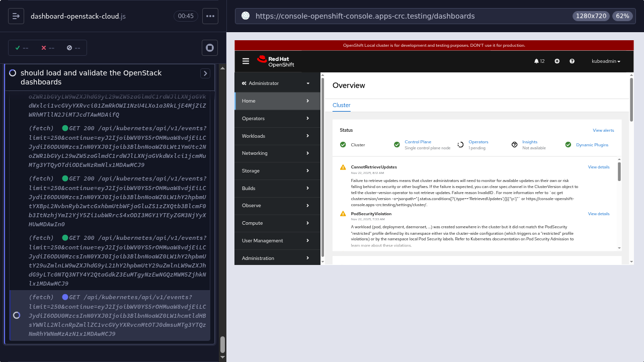Select the Cluster tab
The image size is (644, 362).
pos(341,105)
